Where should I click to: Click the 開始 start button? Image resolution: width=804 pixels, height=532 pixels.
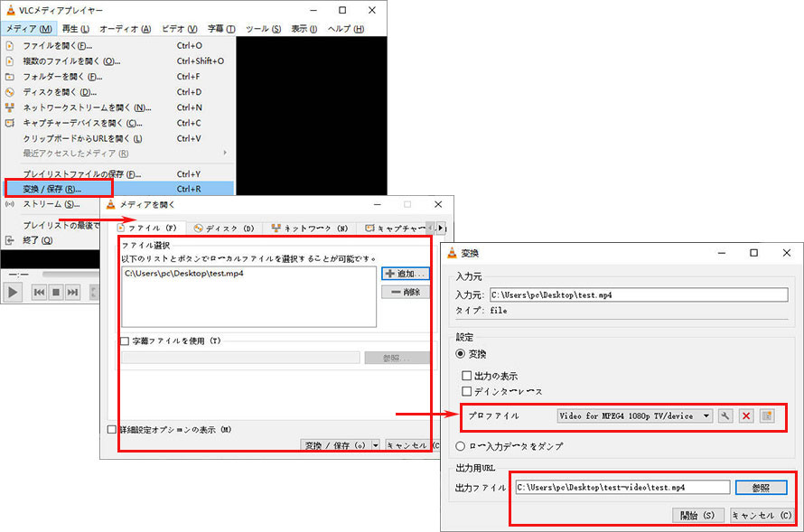[697, 515]
